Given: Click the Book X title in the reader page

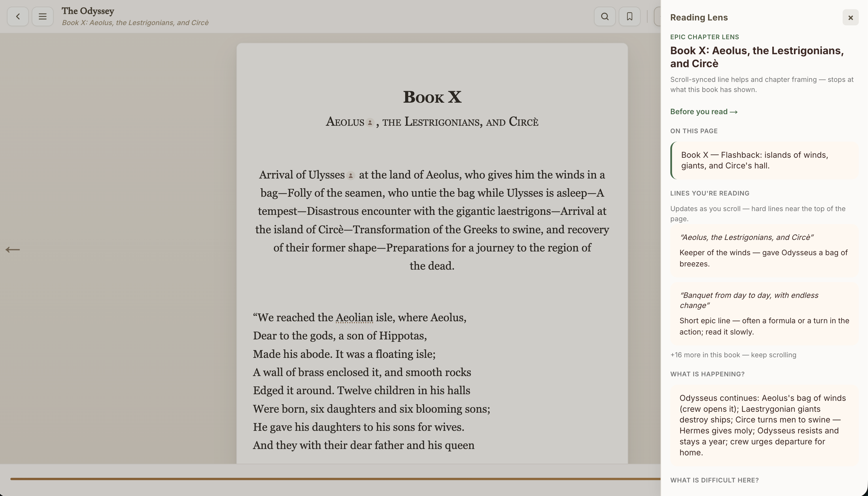Looking at the screenshot, I should (432, 97).
